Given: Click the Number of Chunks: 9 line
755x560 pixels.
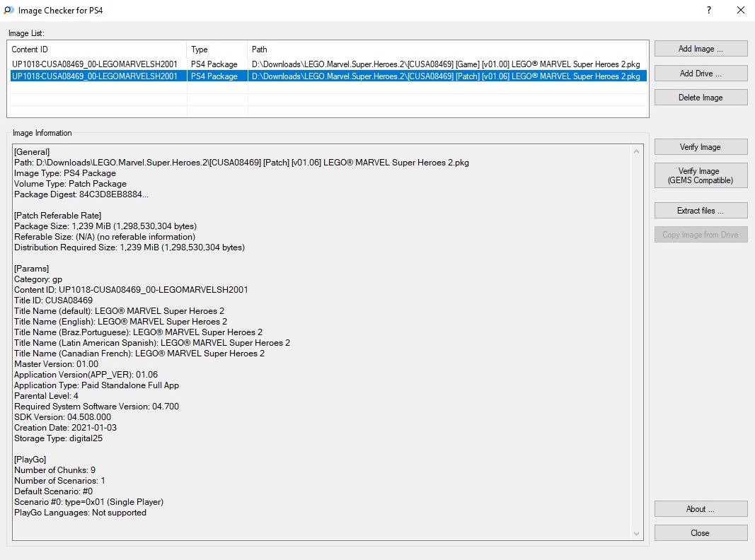Looking at the screenshot, I should pos(55,469).
